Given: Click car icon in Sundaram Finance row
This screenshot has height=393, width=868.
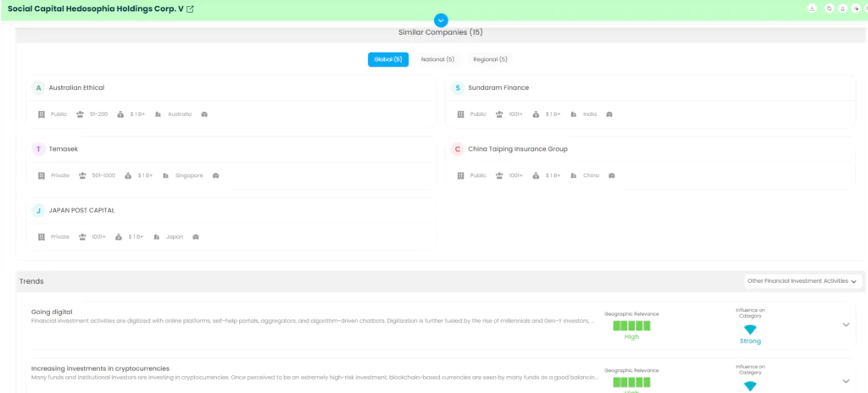Looking at the screenshot, I should (609, 114).
